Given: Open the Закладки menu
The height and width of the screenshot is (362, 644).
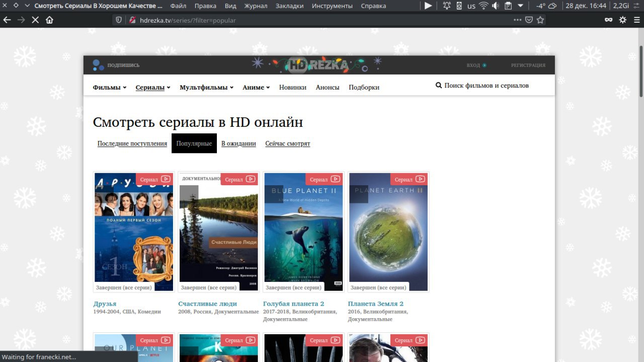Looking at the screenshot, I should click(x=290, y=6).
